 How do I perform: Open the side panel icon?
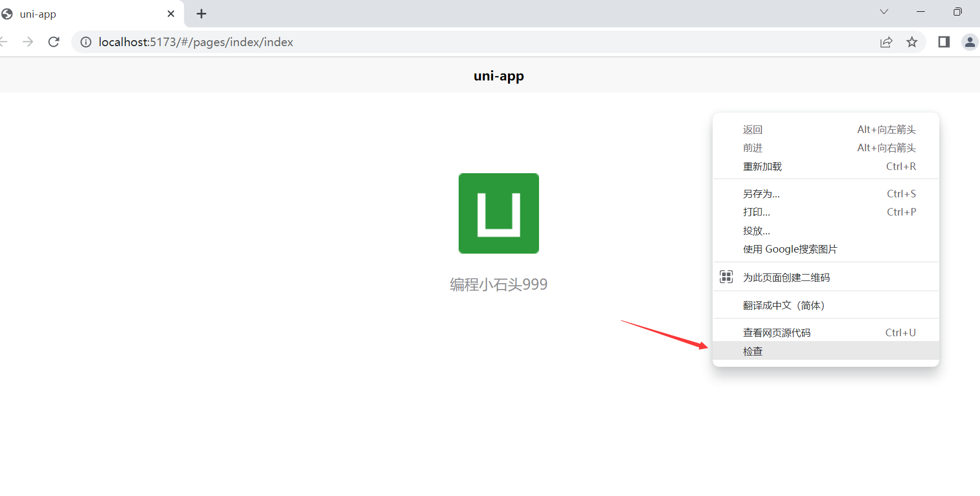[x=944, y=42]
